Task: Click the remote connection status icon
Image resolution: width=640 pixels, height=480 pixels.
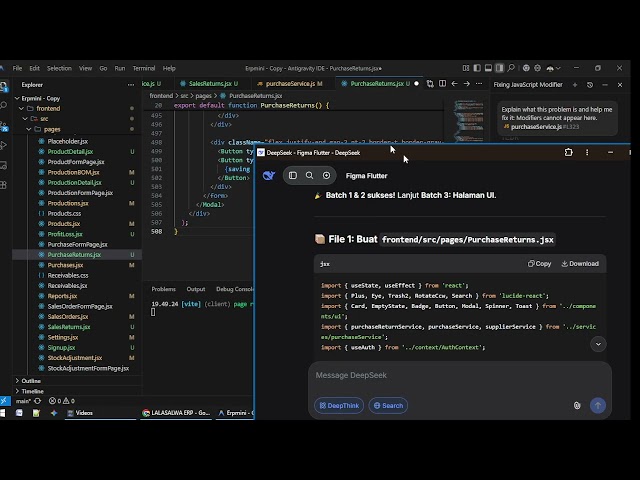Action: click(x=4, y=401)
